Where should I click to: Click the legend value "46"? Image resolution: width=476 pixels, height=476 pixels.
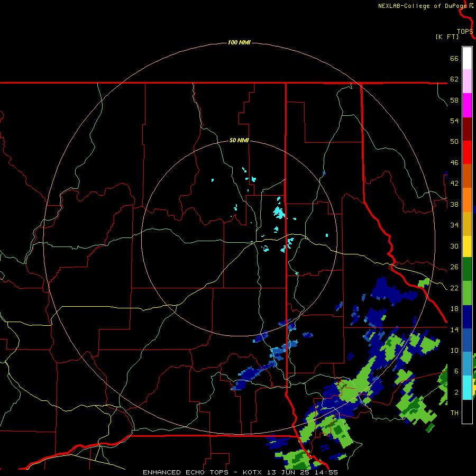(454, 163)
